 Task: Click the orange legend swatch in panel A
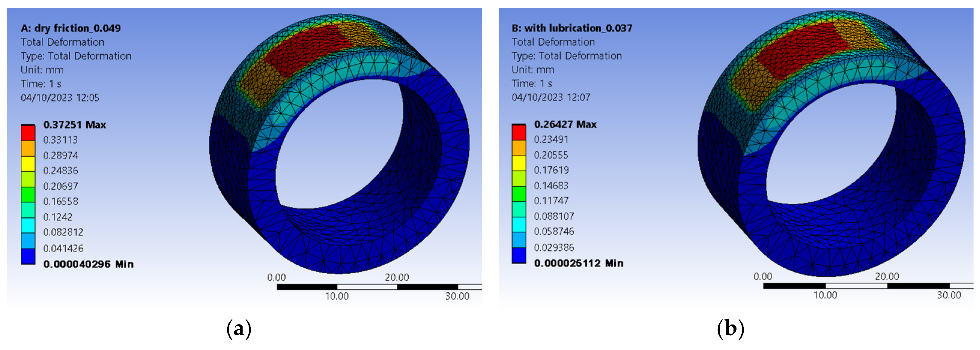click(x=28, y=148)
